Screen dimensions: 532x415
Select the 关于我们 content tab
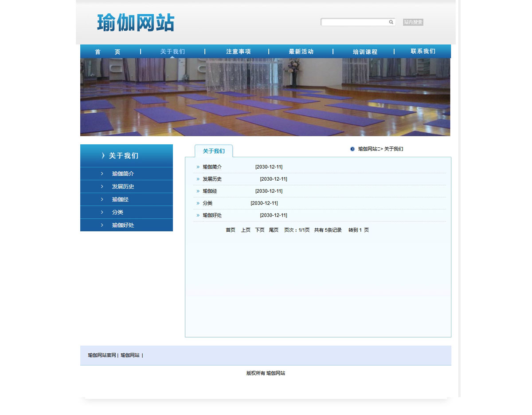click(214, 151)
